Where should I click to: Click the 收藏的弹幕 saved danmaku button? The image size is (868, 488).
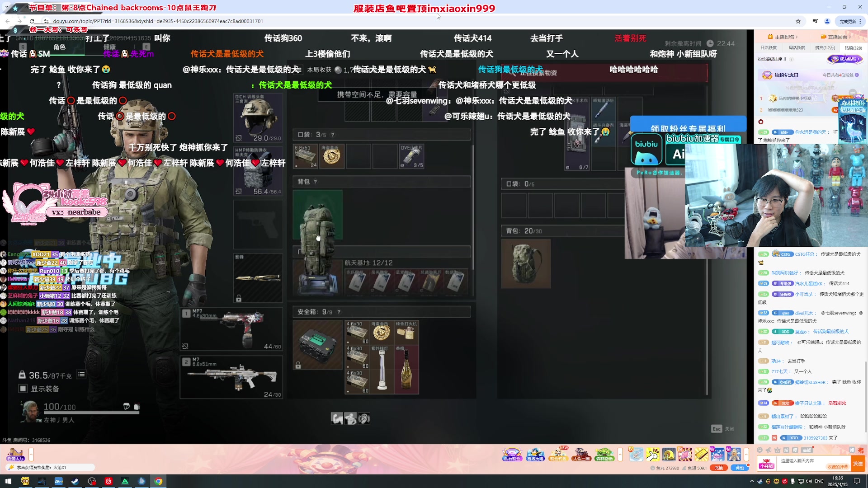pyautogui.click(x=837, y=467)
